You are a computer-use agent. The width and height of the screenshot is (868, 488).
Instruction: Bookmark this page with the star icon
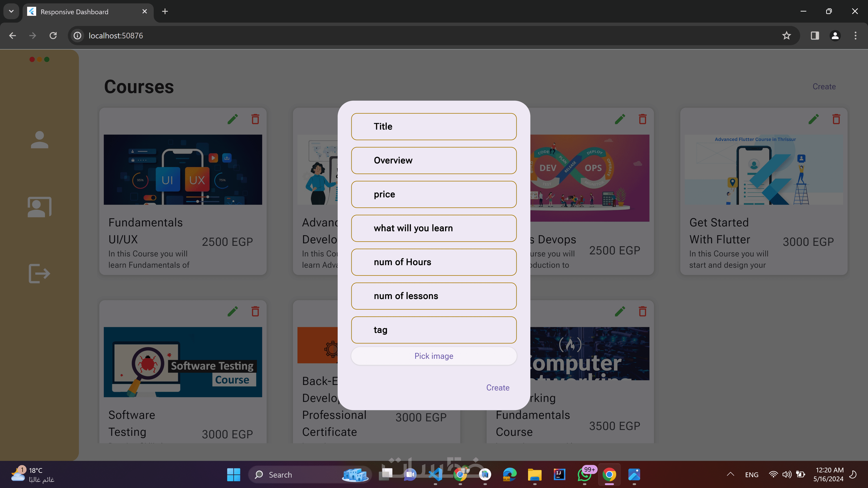click(x=786, y=36)
